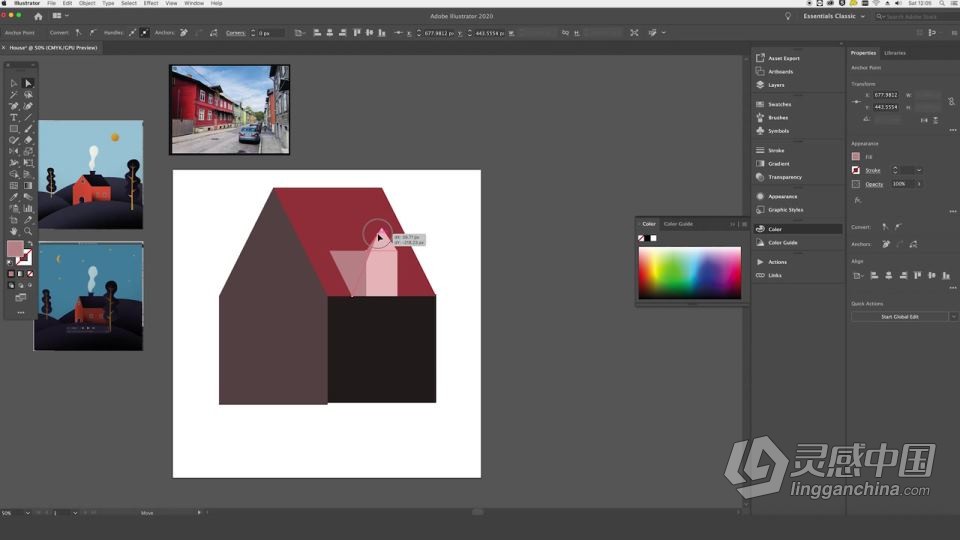Select the Column Graph tool

(x=28, y=208)
